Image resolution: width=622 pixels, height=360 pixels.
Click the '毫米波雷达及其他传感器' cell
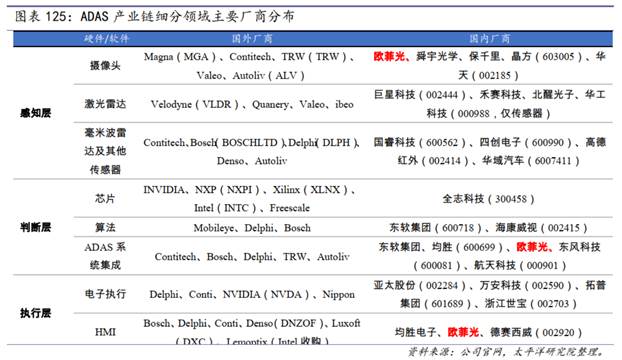(105, 151)
